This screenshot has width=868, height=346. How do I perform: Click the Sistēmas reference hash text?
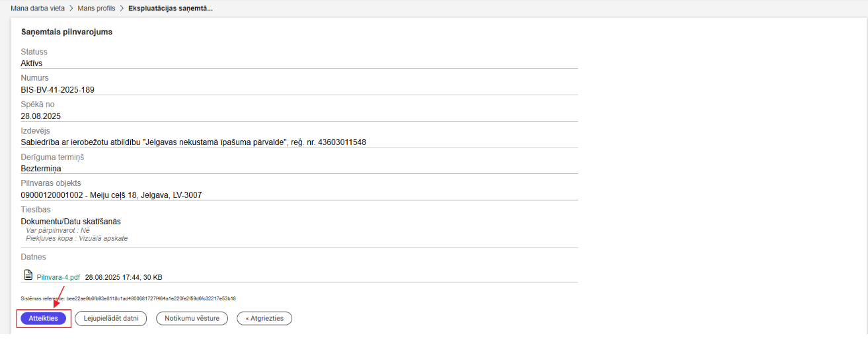click(128, 299)
